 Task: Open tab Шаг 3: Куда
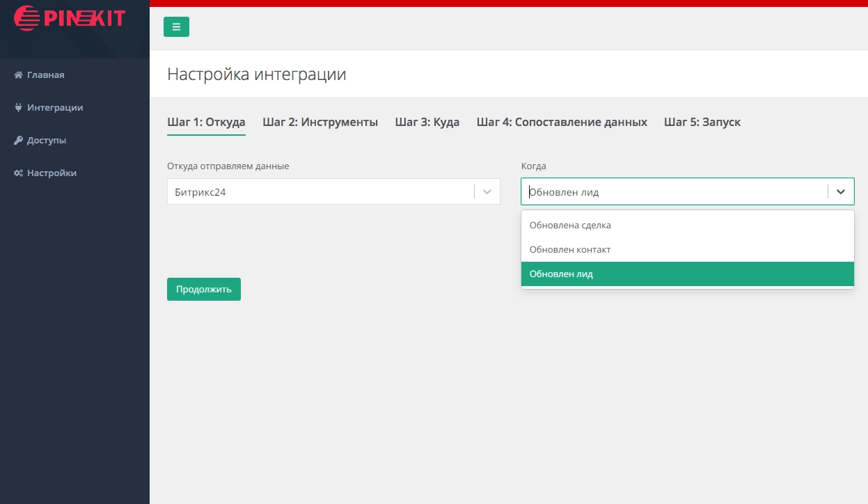[427, 123]
